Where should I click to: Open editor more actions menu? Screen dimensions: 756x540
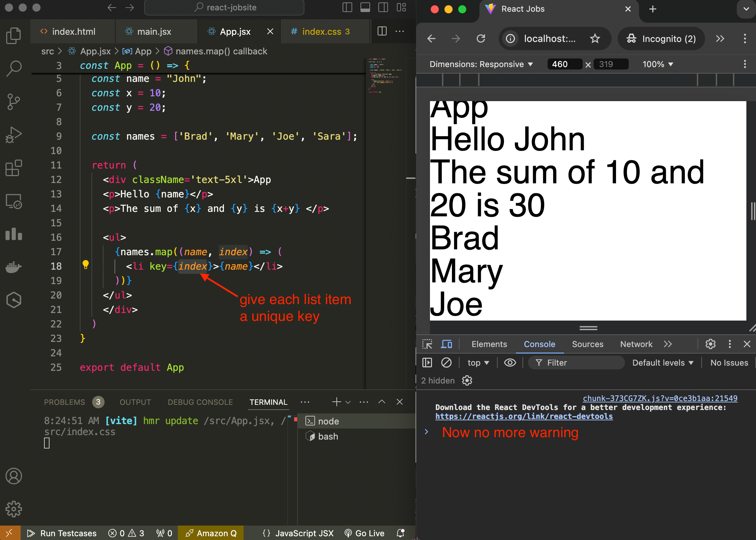[400, 31]
